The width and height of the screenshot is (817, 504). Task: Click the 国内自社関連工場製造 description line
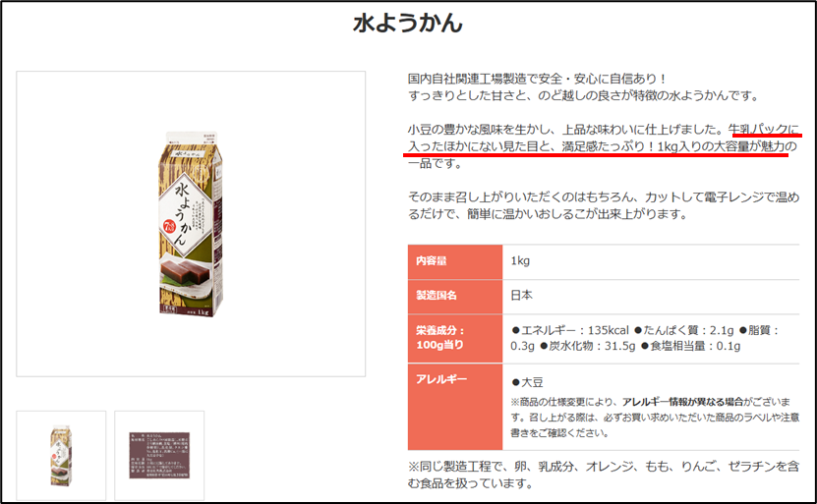coord(537,80)
